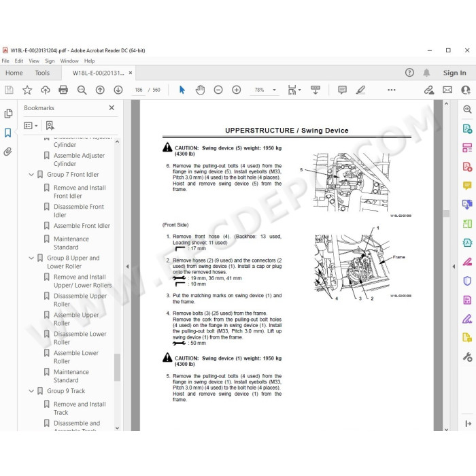The width and height of the screenshot is (476, 476).
Task: Close the W18L-E-00 document tab
Action: click(x=131, y=73)
